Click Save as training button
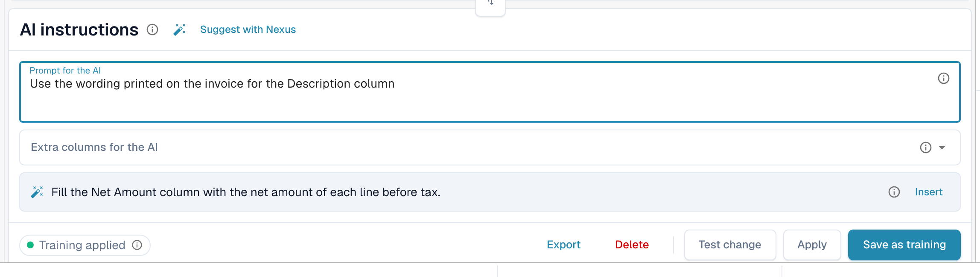Screen dimensions: 980x277 [x=904, y=245]
